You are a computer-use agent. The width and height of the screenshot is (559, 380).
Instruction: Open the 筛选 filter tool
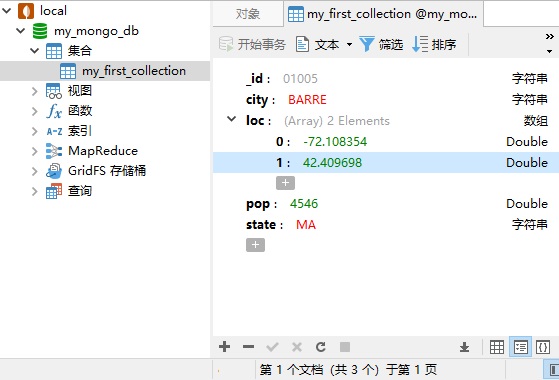(x=381, y=45)
